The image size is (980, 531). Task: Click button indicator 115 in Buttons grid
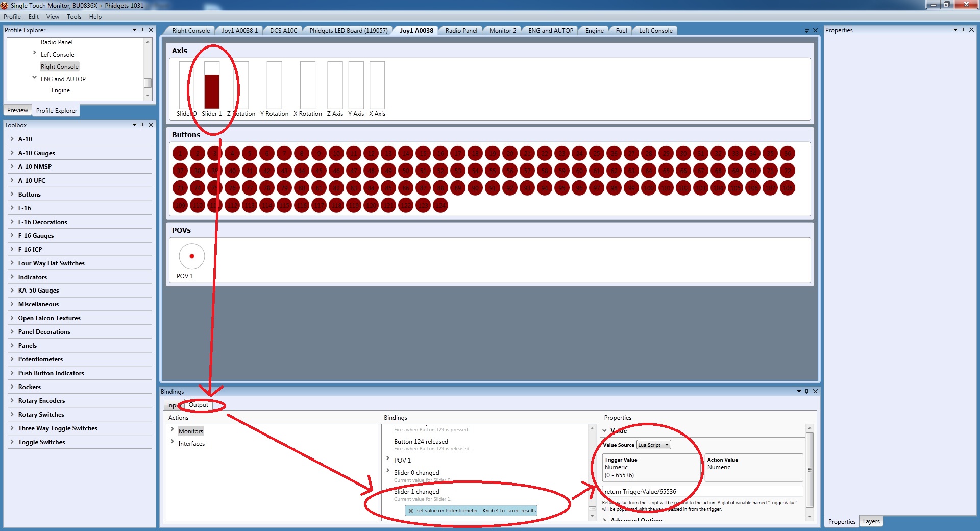point(284,205)
